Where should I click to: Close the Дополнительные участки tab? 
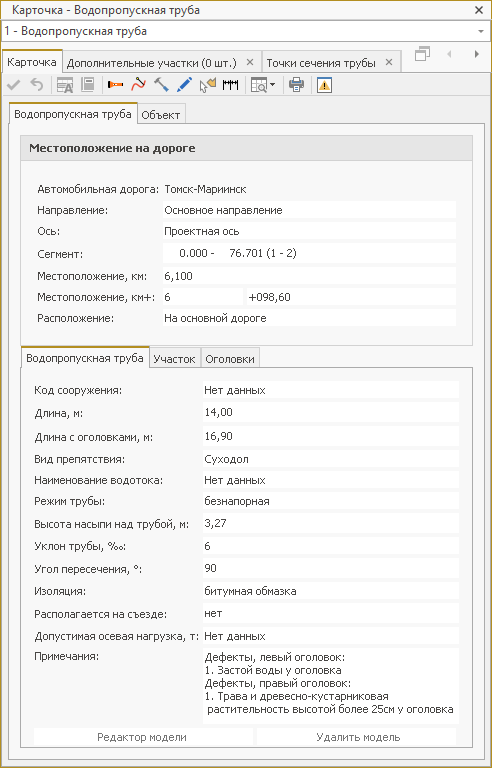249,63
